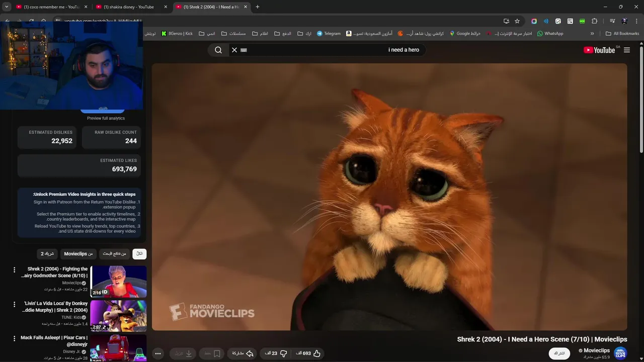
Task: Open the ارك bookmarks folder
Action: pyautogui.click(x=304, y=34)
